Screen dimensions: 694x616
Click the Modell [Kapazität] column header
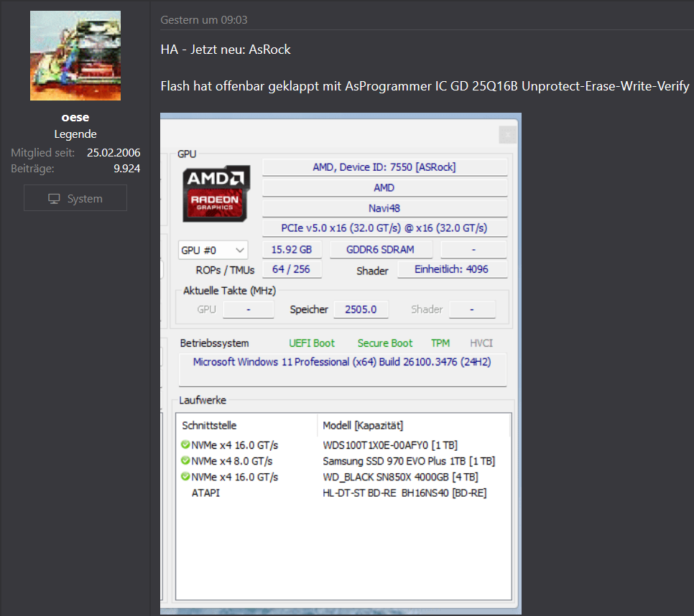pos(363,426)
